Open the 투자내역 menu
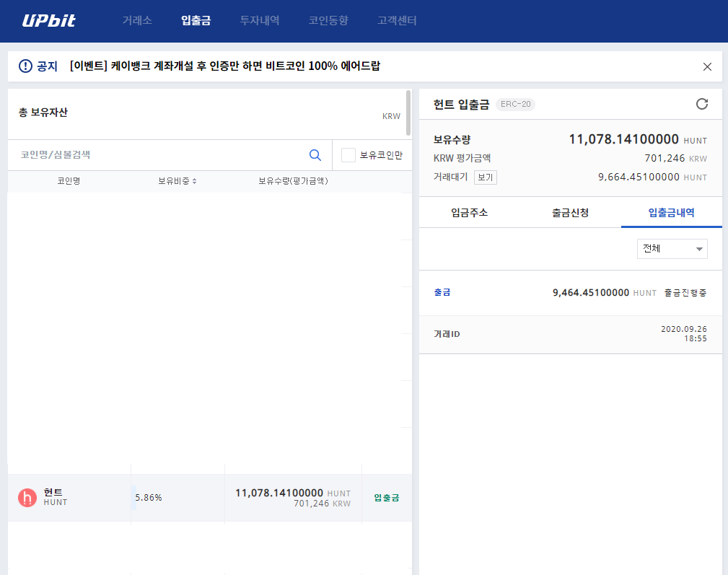Screen dimensions: 728x575 pyautogui.click(x=260, y=20)
